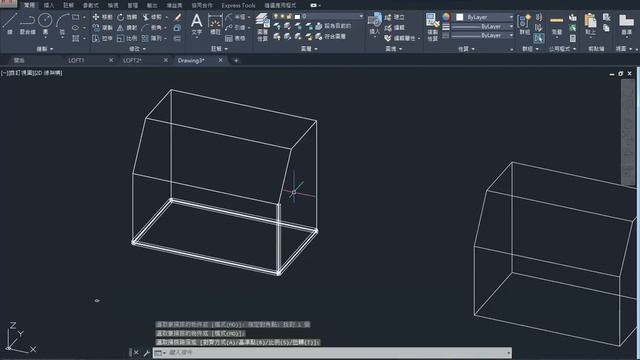Select the Arc (弧) tool
The height and width of the screenshot is (360, 640).
62,23
